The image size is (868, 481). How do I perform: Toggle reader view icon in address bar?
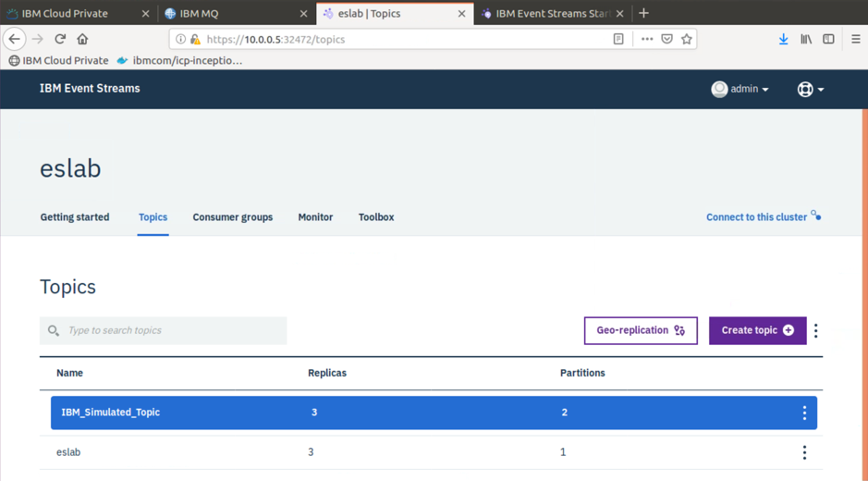(x=618, y=39)
